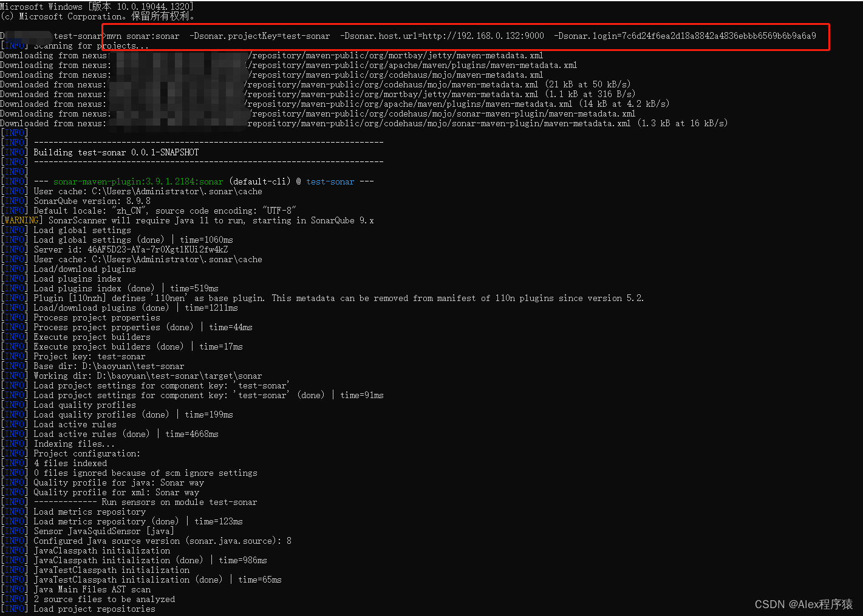
Task: Click the 'Scanning for projects...' line
Action: 75,46
